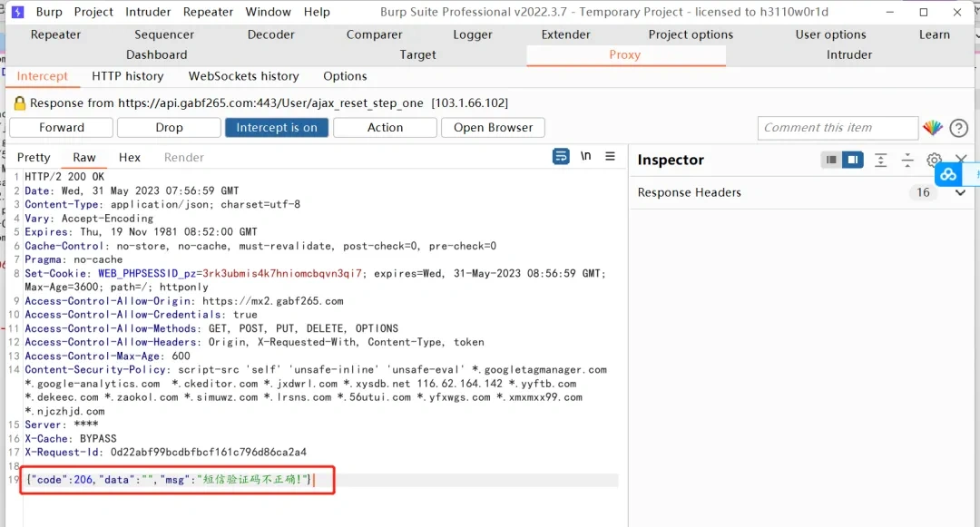This screenshot has height=527, width=980.
Task: Open the Burp menu
Action: pyautogui.click(x=49, y=12)
